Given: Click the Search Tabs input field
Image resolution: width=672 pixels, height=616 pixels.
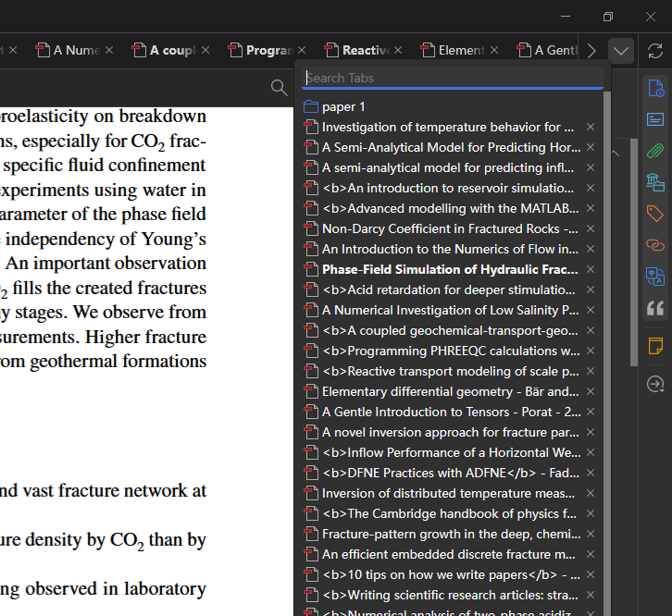Looking at the screenshot, I should click(453, 78).
